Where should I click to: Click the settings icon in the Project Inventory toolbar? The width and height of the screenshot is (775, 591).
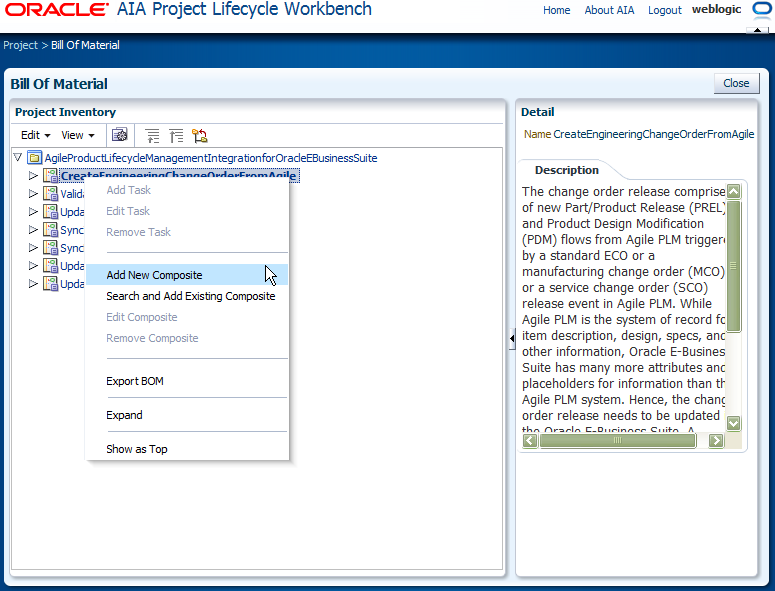[x=119, y=135]
